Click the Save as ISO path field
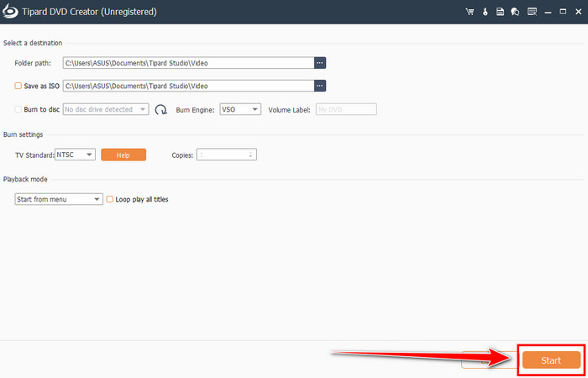 [188, 86]
